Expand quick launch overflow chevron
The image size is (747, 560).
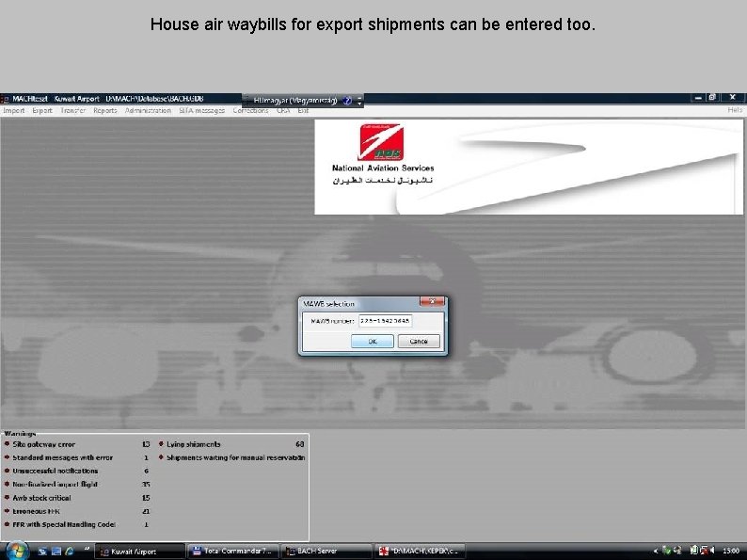click(x=87, y=549)
